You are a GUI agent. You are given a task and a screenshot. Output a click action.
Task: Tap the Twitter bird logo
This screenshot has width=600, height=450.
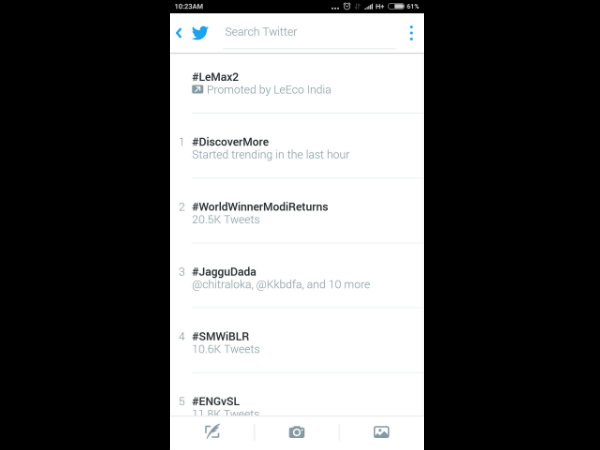[200, 33]
